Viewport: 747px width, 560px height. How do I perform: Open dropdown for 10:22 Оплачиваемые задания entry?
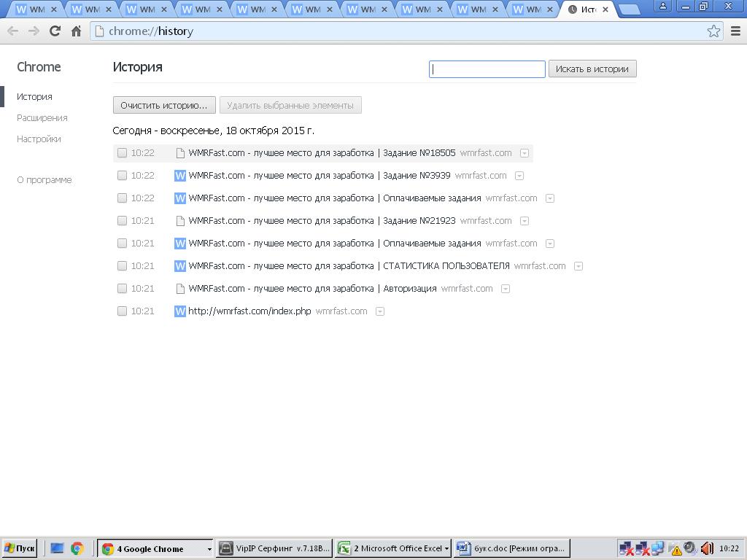(x=550, y=198)
